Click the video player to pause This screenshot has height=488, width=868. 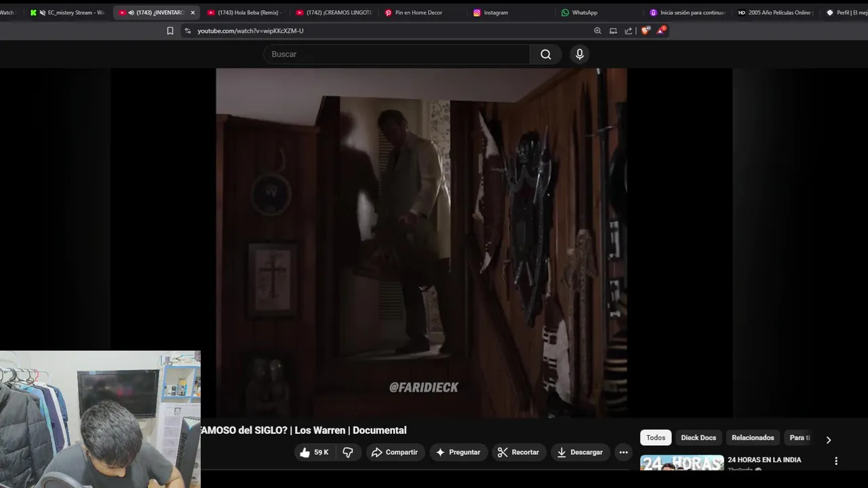421,243
